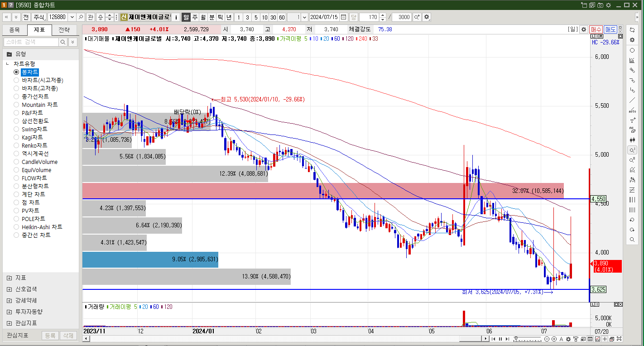644x346 pixels.
Task: Click the red 매수 buy button
Action: tap(596, 29)
